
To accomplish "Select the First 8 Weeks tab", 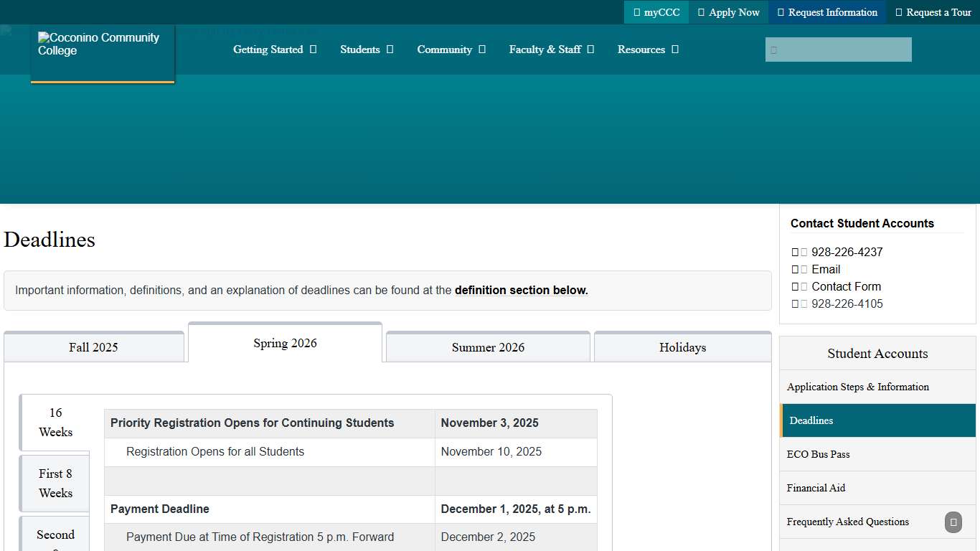I will coord(55,484).
